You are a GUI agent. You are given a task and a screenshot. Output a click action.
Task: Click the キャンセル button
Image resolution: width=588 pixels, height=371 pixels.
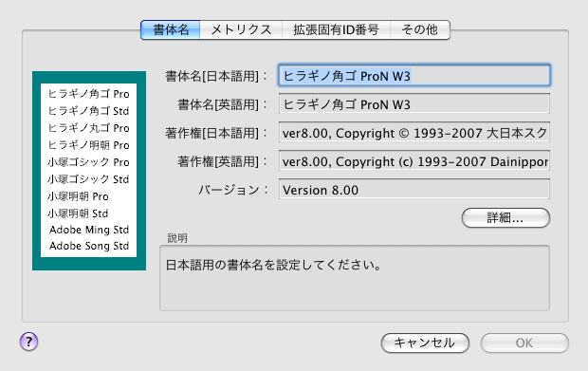tap(425, 343)
